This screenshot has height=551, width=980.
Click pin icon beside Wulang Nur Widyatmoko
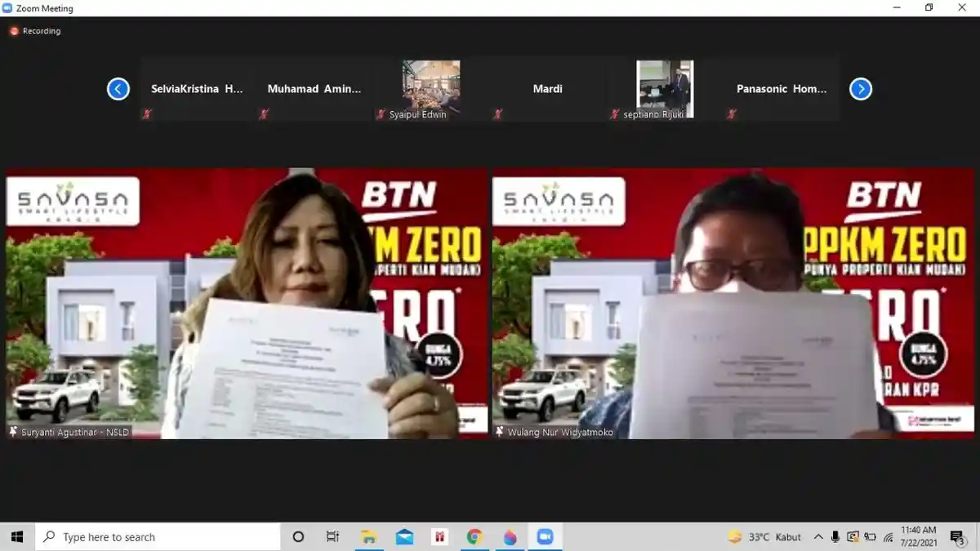pyautogui.click(x=500, y=432)
